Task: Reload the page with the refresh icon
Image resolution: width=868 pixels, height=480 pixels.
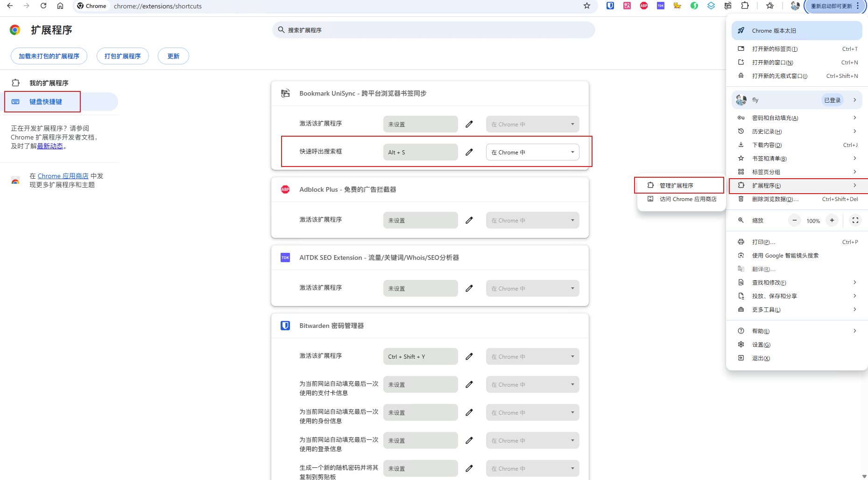Action: 43,6
